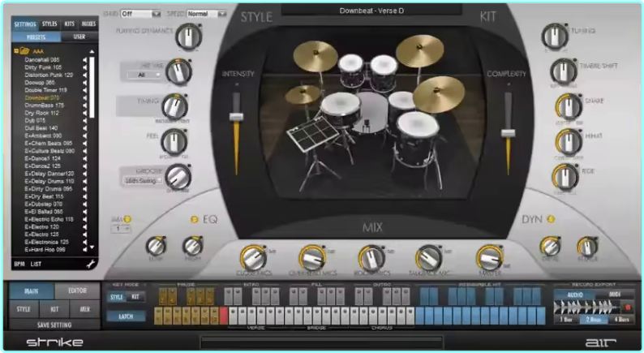Switch to the MIXES browser tab
Image resolution: width=644 pixels, height=353 pixels.
[88, 24]
